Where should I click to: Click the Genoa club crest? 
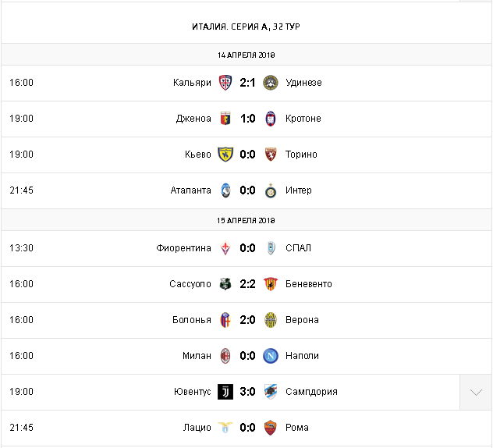click(x=225, y=119)
